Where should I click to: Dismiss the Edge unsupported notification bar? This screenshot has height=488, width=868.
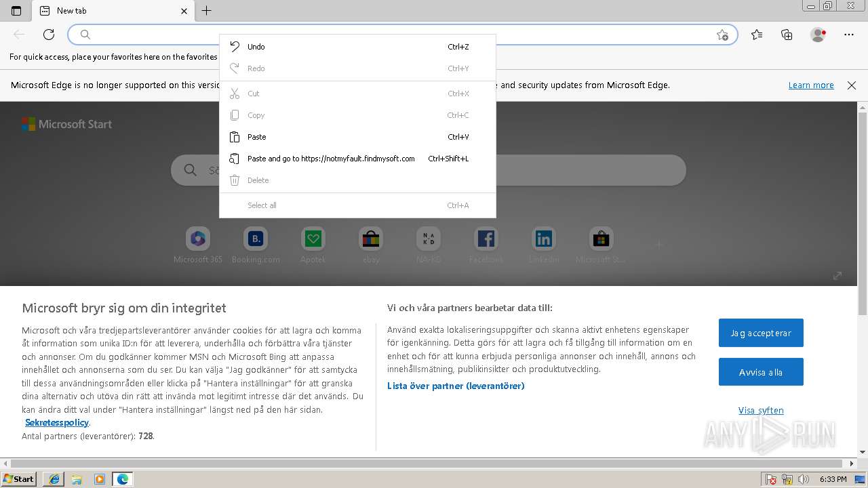[x=852, y=85]
